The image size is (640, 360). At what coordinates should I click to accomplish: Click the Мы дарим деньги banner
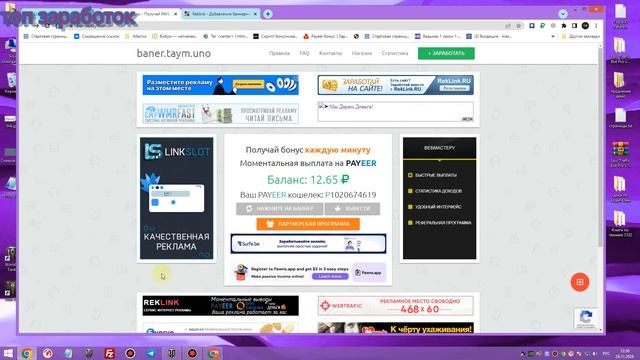(396, 112)
